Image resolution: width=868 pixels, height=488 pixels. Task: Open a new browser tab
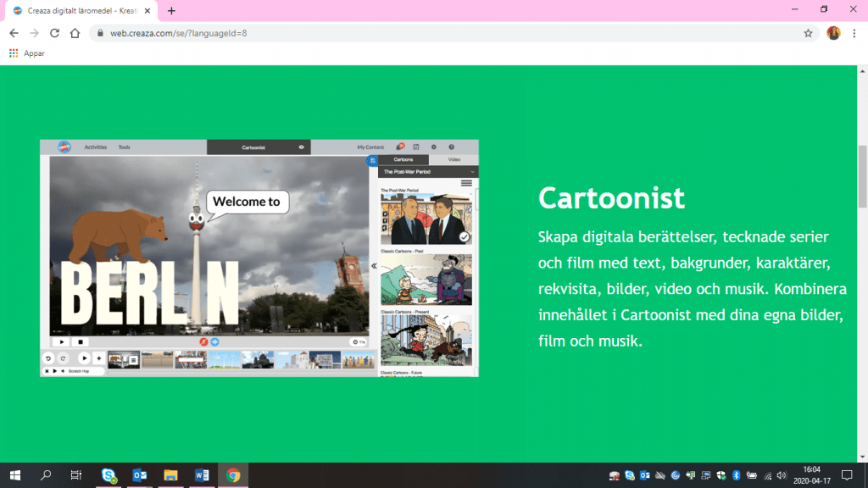pos(171,10)
